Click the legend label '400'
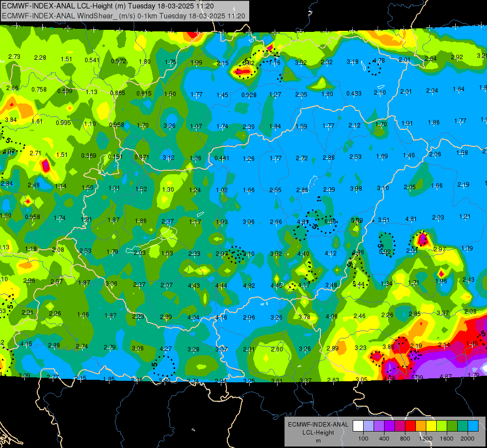Image resolution: width=487 pixels, height=448 pixels. click(384, 439)
